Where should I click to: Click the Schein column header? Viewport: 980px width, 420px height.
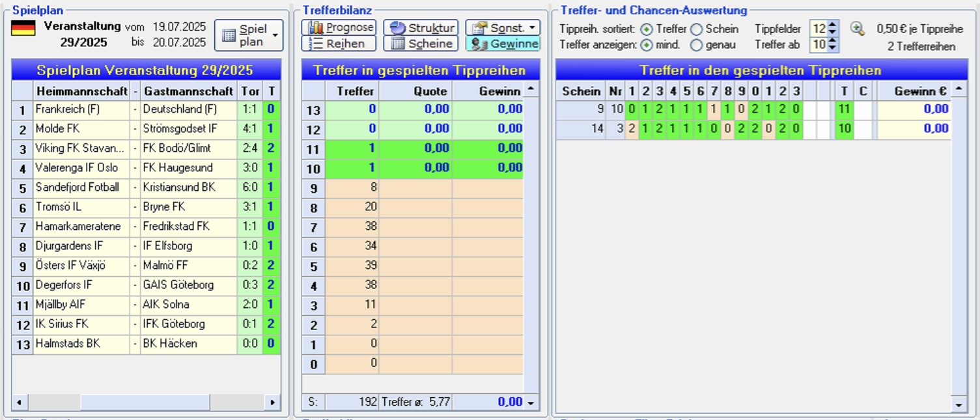tap(581, 91)
